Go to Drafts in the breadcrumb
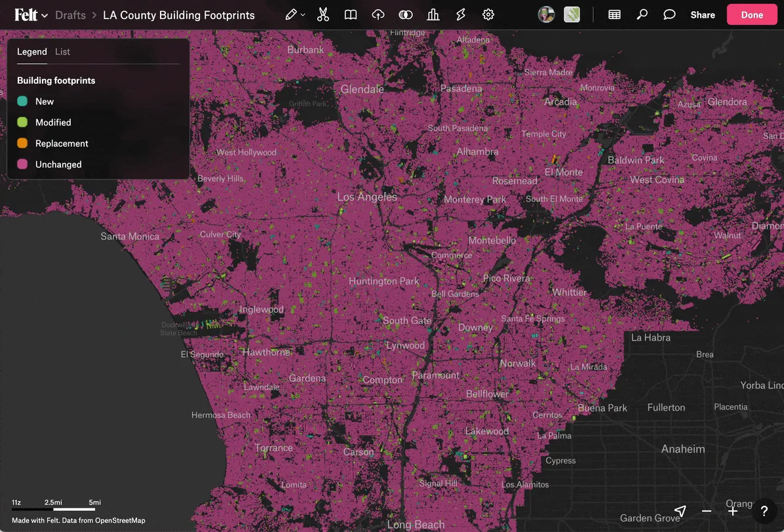 (x=71, y=15)
